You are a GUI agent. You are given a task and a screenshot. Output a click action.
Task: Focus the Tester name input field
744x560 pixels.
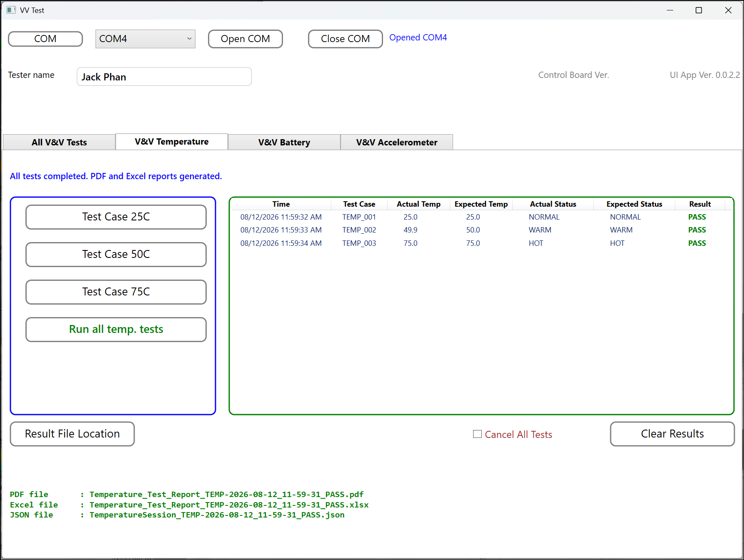[164, 77]
